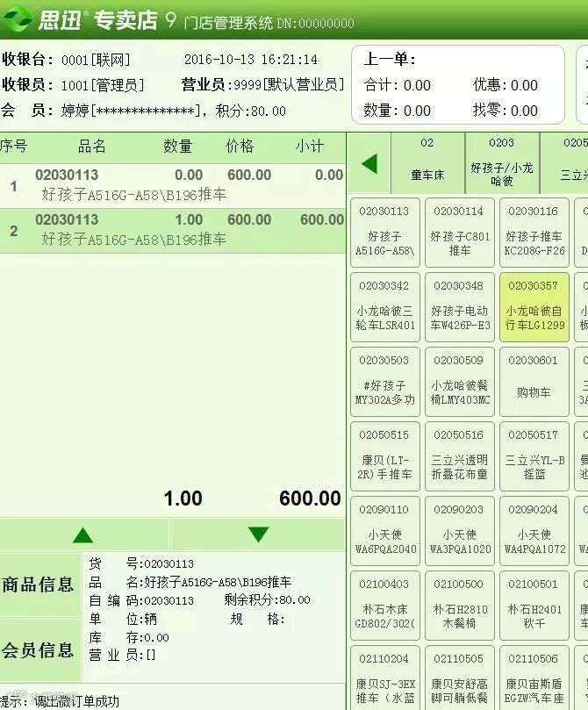Viewport: 588px width, 710px height.
Task: Add product 02050517 三立兴YL-B摇篮
Action: (x=534, y=456)
